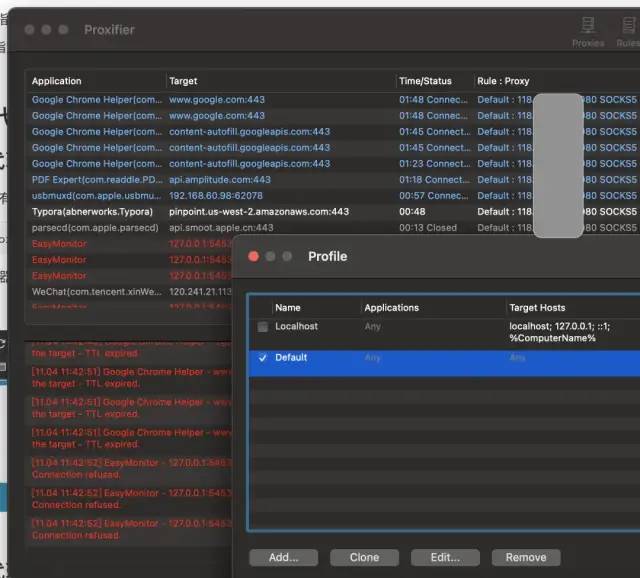Open the Edit... button

pos(445,558)
